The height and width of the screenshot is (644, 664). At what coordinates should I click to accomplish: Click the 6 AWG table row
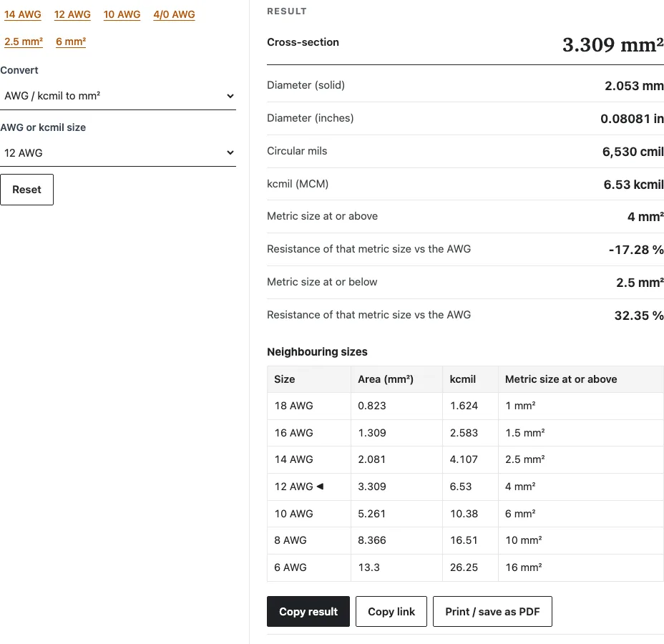click(x=465, y=567)
